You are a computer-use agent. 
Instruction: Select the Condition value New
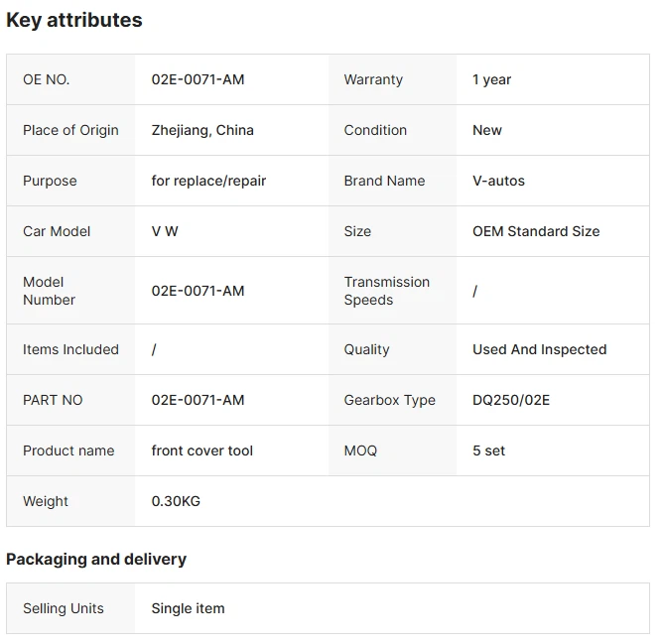pyautogui.click(x=486, y=130)
